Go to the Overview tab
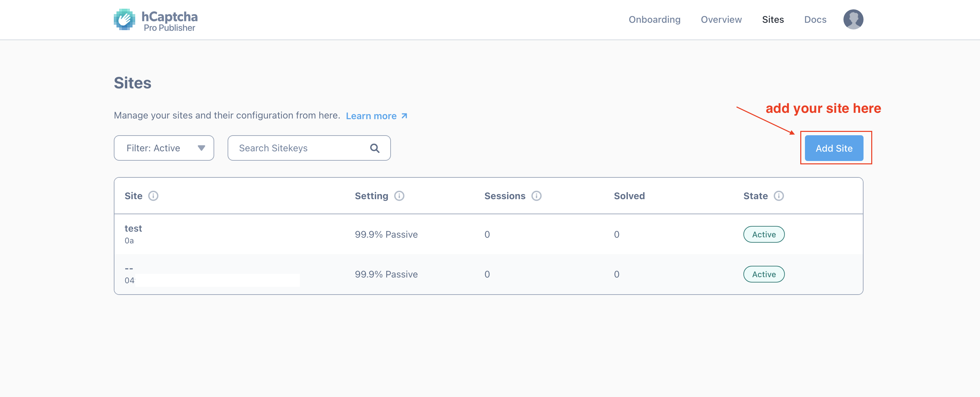 pyautogui.click(x=721, y=19)
